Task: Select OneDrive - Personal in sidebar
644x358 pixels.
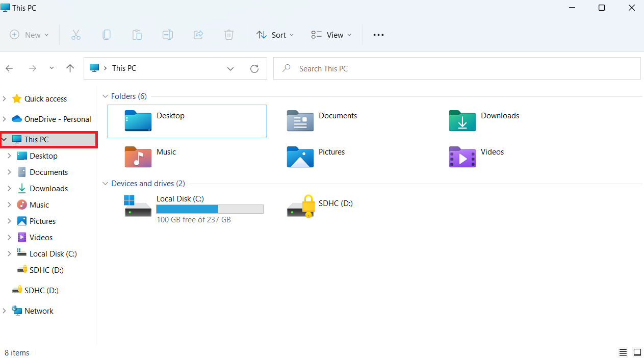Action: tap(57, 119)
